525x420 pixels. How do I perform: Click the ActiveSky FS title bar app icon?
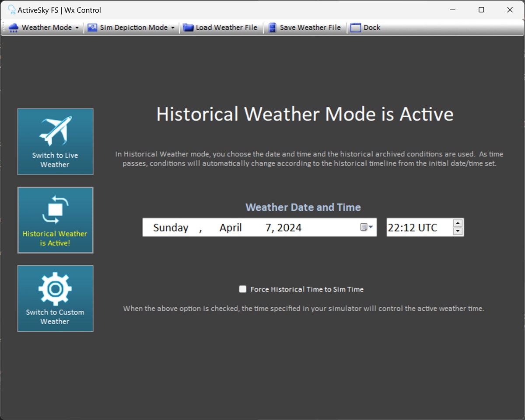tap(12, 10)
